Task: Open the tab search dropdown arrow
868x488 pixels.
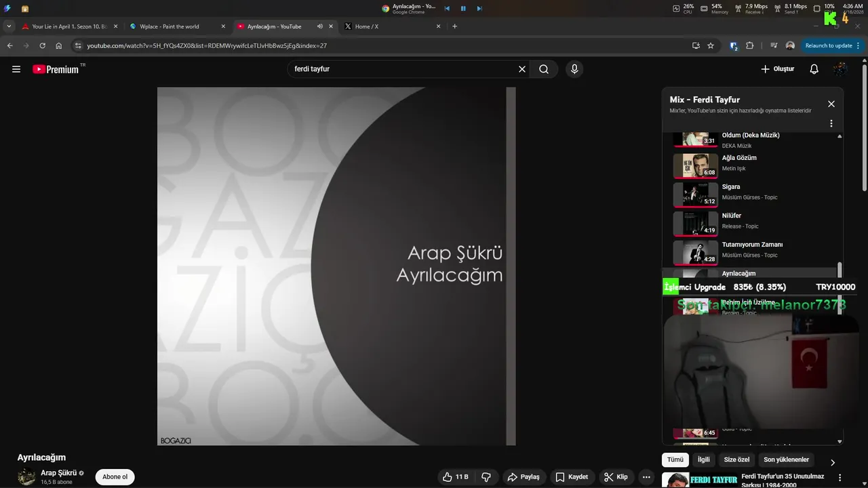Action: 9,26
